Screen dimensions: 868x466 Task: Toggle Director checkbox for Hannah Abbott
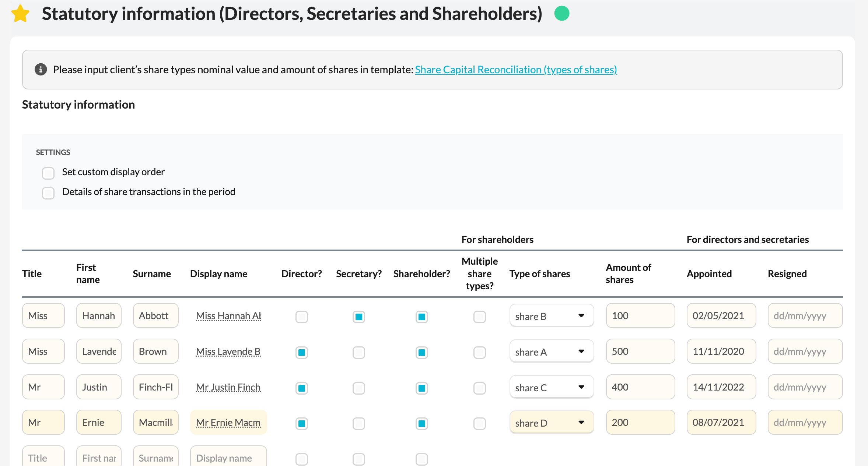pyautogui.click(x=301, y=317)
